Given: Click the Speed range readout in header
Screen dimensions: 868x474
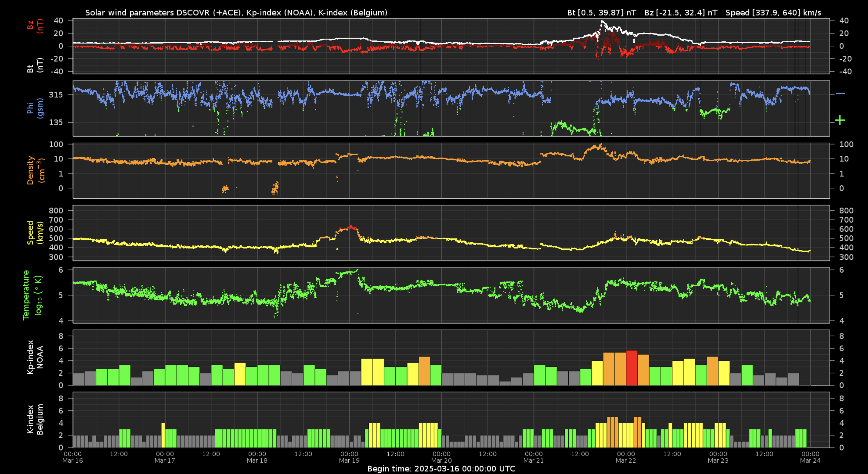Looking at the screenshot, I should pyautogui.click(x=773, y=13).
